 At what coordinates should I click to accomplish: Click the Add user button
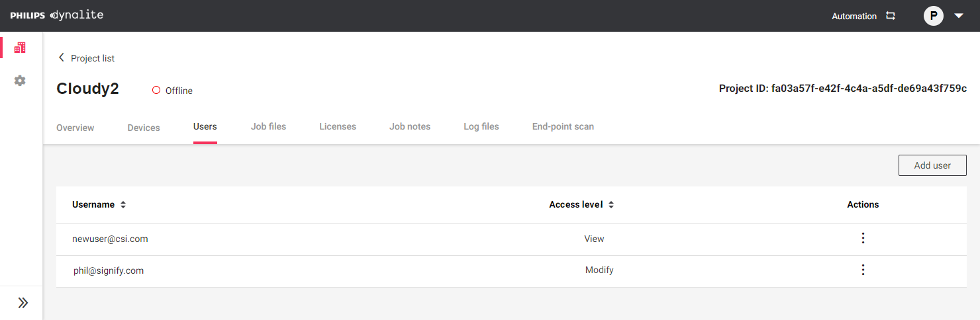932,165
